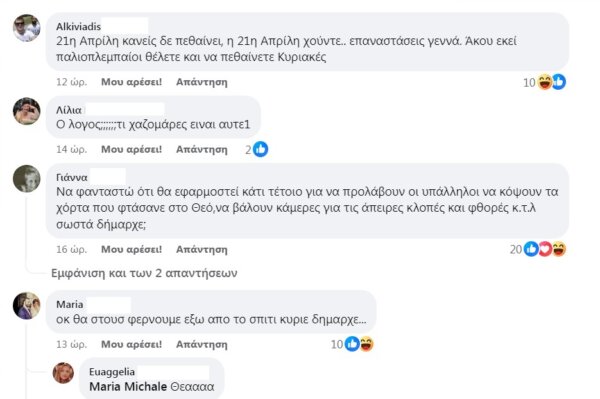
Task: Open Euaggelia's profile avatar
Action: point(63,373)
